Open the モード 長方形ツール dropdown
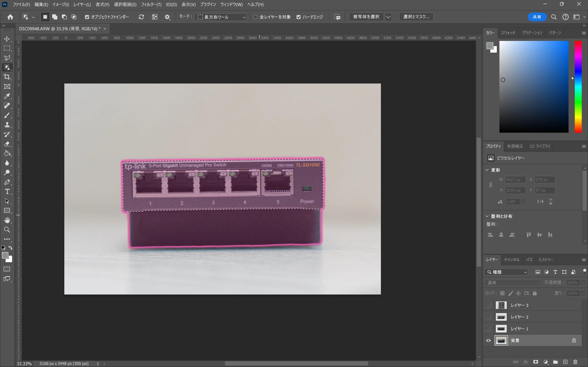 pyautogui.click(x=221, y=17)
